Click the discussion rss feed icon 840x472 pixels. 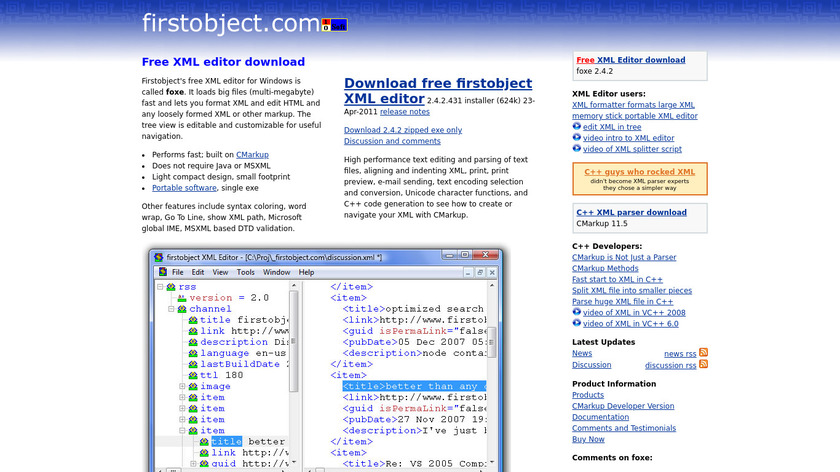(x=703, y=364)
